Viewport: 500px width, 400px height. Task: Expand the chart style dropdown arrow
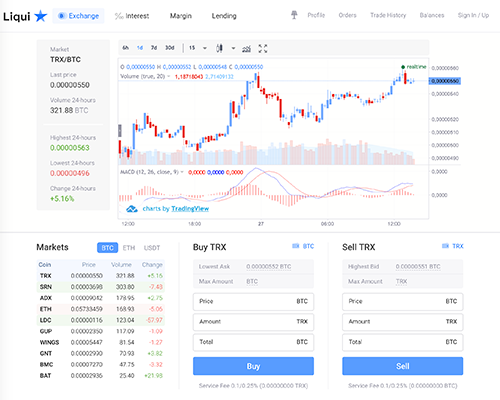233,48
